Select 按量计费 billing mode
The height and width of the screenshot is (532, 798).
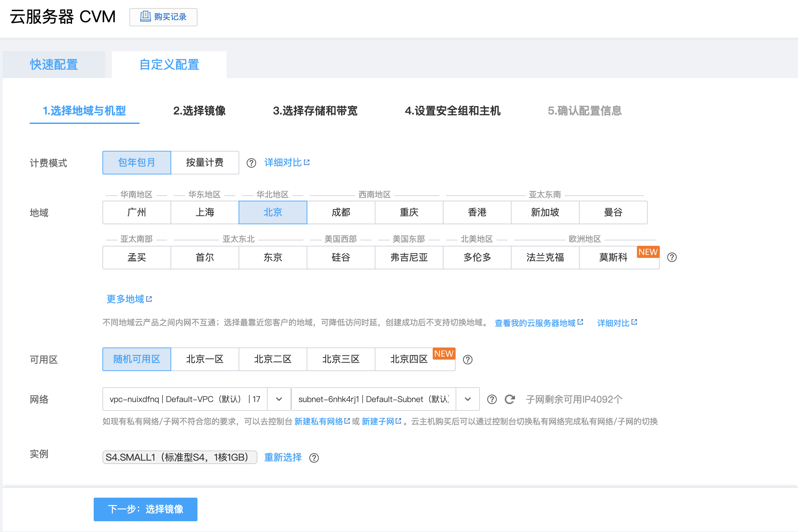click(x=205, y=163)
